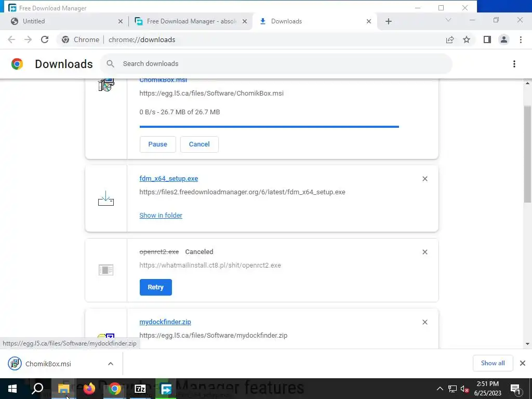Click the taskbar clock showing 2:51 PM

487,389
